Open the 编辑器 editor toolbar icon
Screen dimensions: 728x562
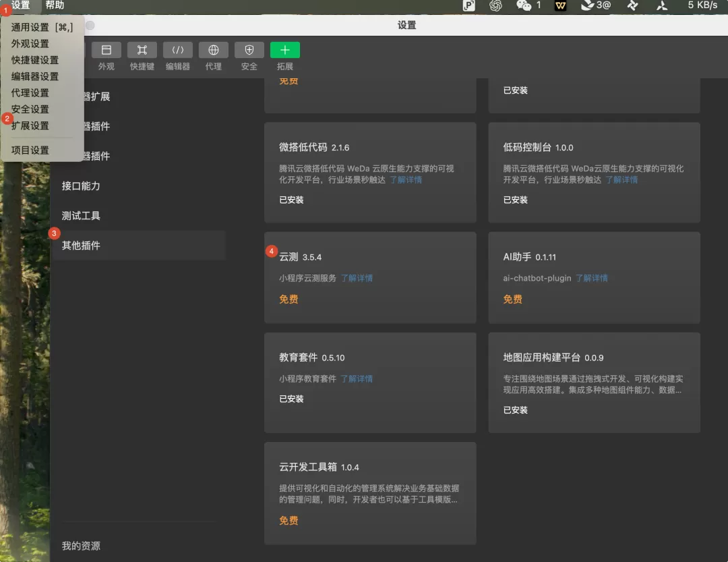178,50
